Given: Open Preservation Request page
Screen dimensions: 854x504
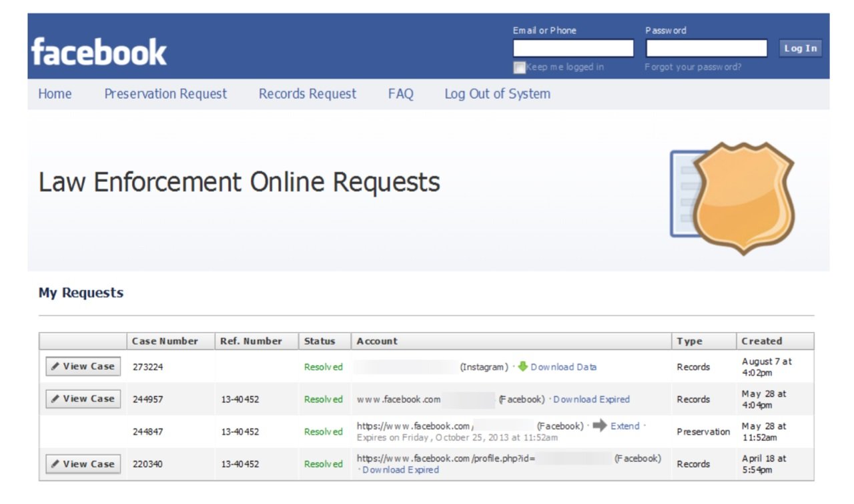Looking at the screenshot, I should click(165, 94).
